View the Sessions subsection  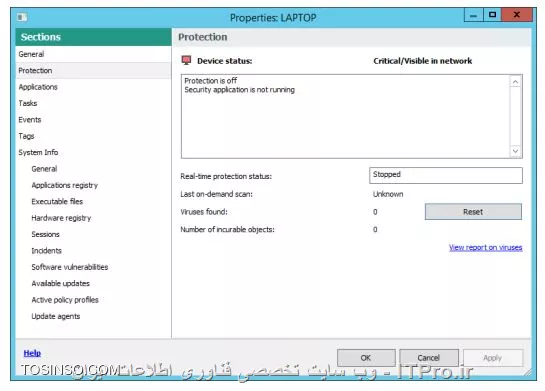[x=46, y=234]
